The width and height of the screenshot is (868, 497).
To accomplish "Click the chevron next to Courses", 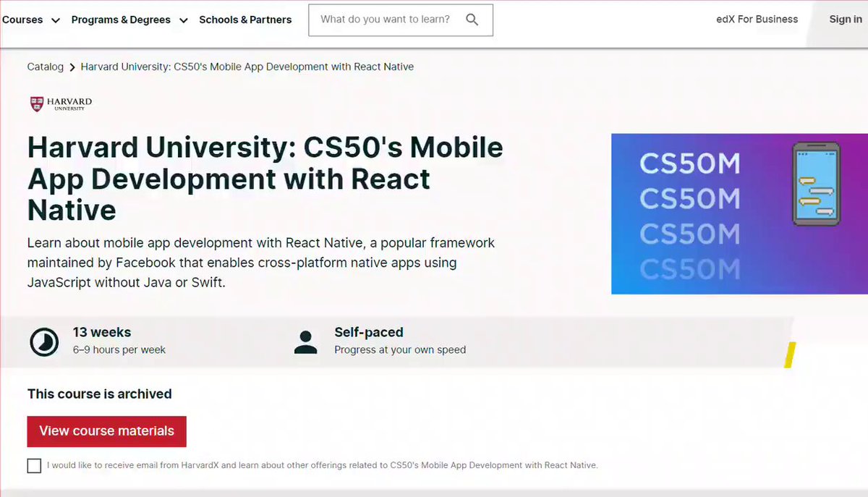I will coord(55,20).
